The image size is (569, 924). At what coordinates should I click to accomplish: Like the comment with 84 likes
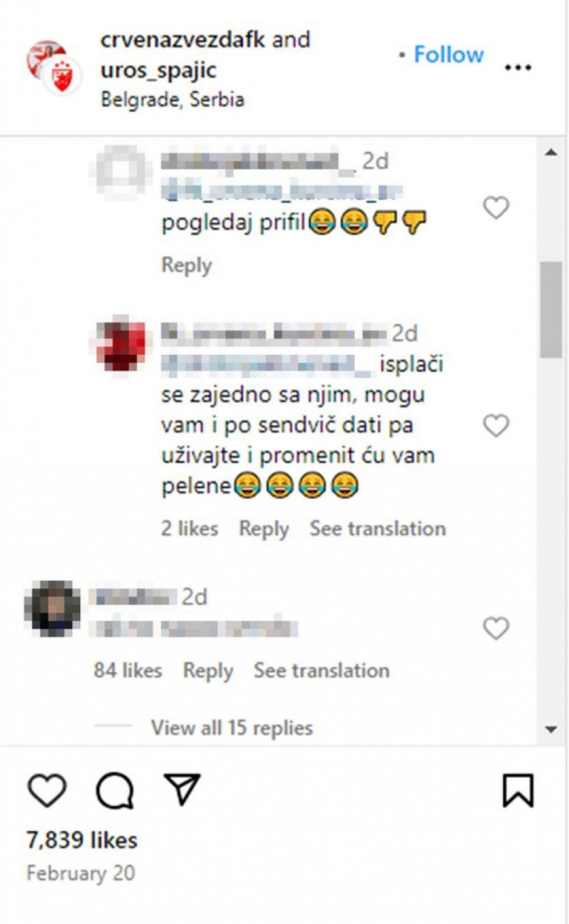[x=496, y=628]
